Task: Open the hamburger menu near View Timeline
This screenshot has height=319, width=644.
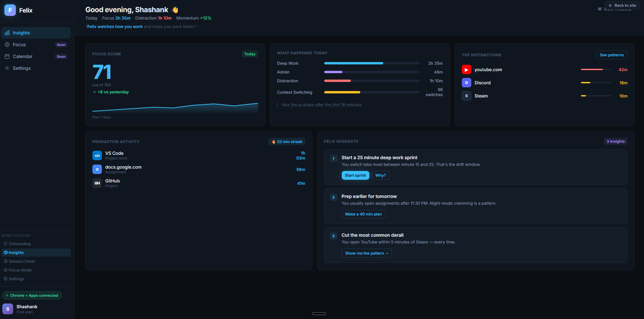Action: [x=600, y=9]
